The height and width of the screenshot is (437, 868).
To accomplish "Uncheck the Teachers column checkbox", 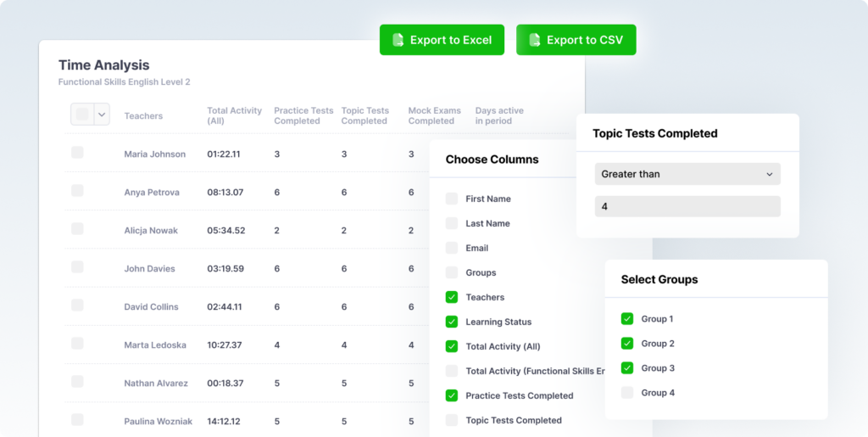I will click(452, 298).
